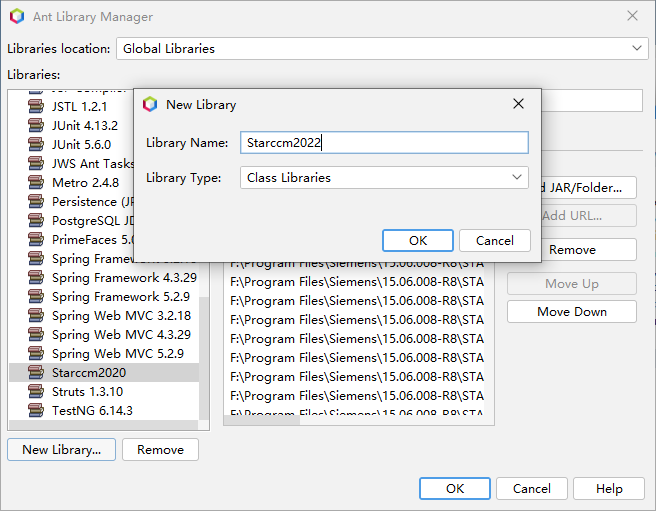Click classpath list horizontal scrollbar
656x511 pixels.
point(262,420)
